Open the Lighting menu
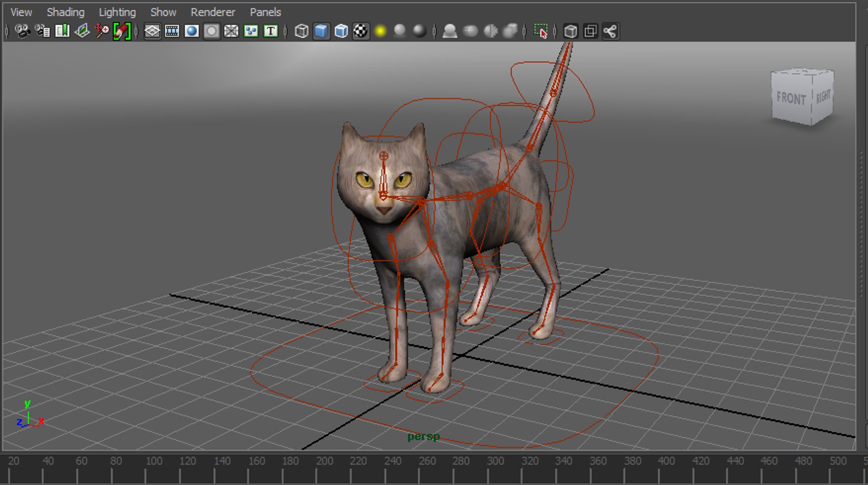This screenshot has height=485, width=868. tap(117, 12)
